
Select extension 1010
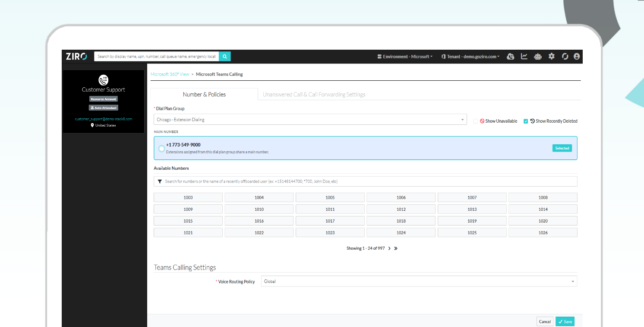(x=259, y=209)
